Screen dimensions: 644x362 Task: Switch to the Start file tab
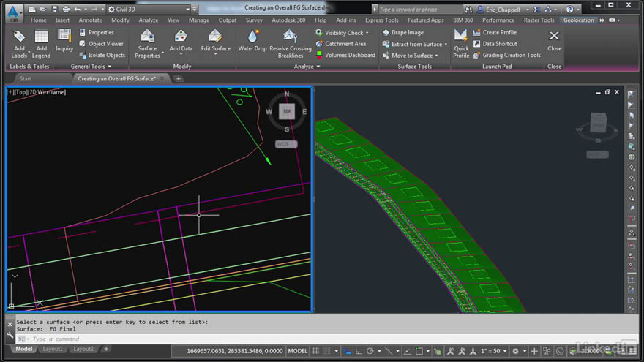tap(26, 78)
